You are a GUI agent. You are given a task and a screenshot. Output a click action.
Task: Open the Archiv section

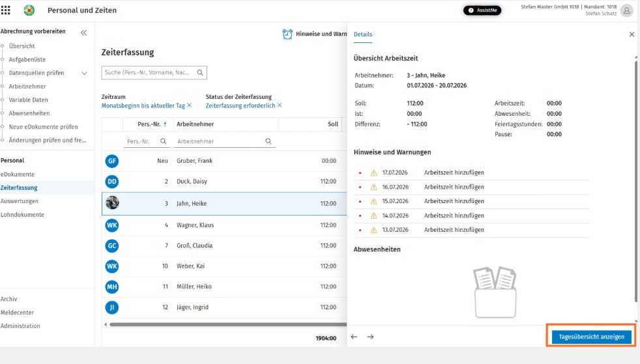coord(9,299)
